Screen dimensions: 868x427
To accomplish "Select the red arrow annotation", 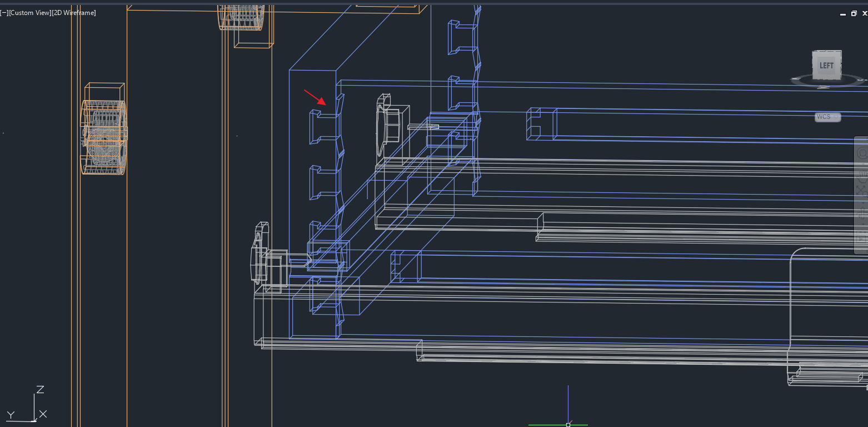I will point(315,97).
